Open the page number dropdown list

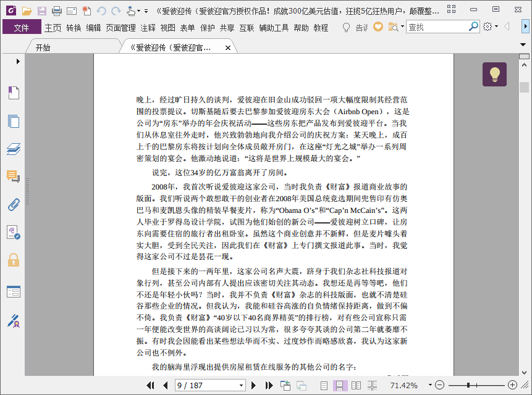[x=241, y=385]
